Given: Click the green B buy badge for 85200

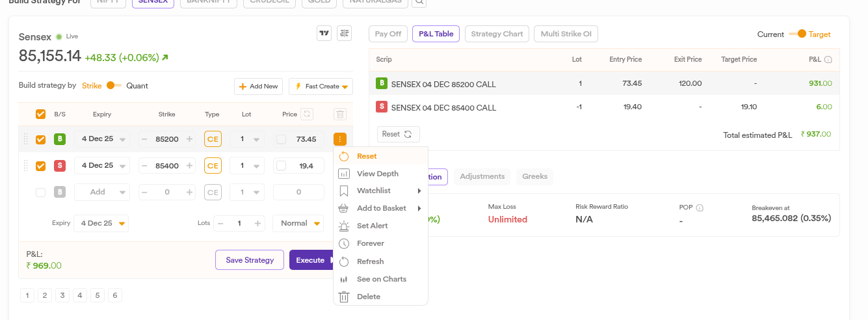Looking at the screenshot, I should pos(60,139).
